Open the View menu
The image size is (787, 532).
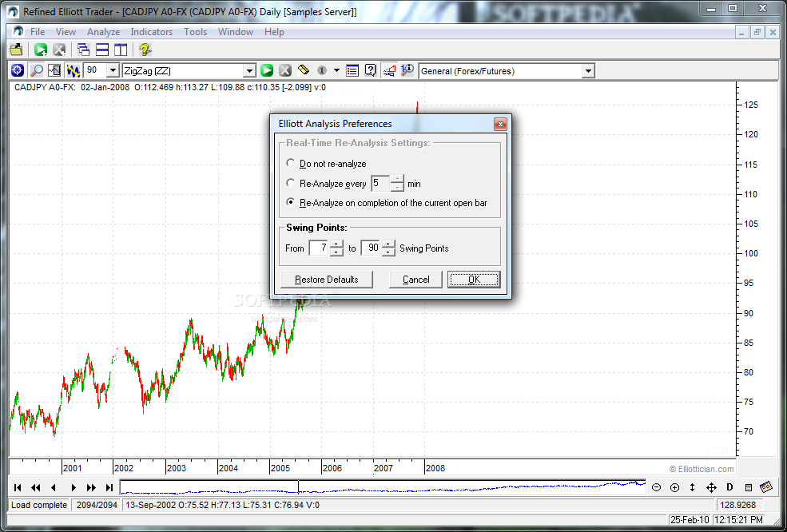tap(66, 32)
